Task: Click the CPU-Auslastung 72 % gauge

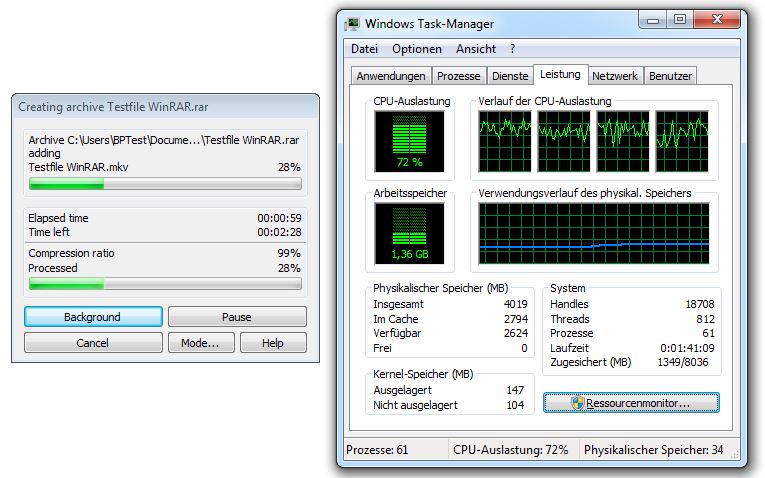Action: (x=409, y=141)
